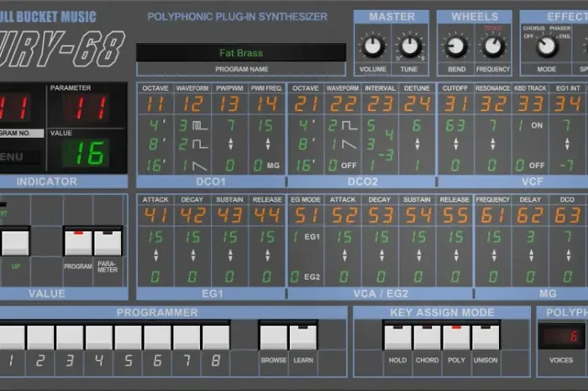Select parameter number 22 DCO2 Waveform
The width and height of the screenshot is (588, 391).
(342, 104)
